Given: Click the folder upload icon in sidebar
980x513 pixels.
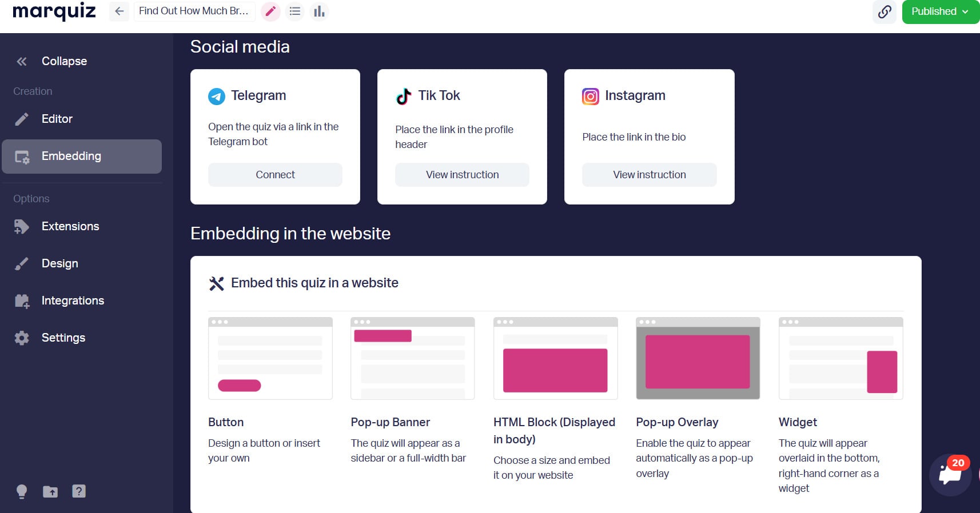Looking at the screenshot, I should pyautogui.click(x=50, y=491).
